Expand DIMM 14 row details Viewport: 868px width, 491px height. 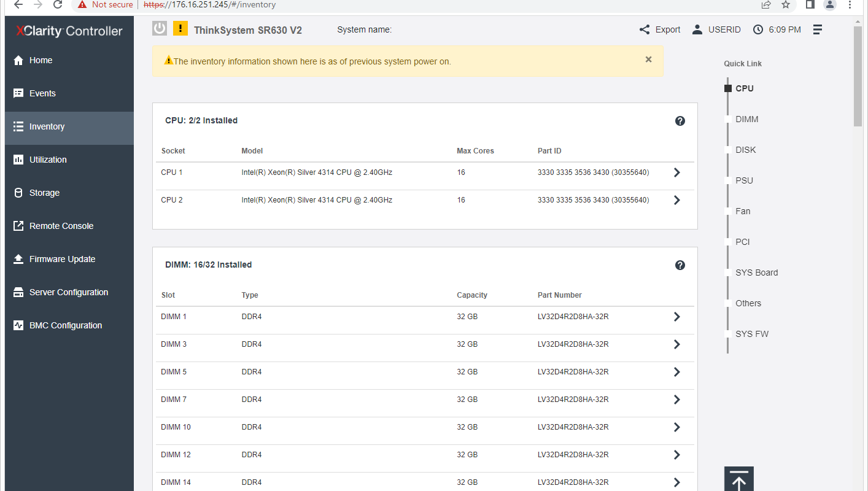[677, 482]
